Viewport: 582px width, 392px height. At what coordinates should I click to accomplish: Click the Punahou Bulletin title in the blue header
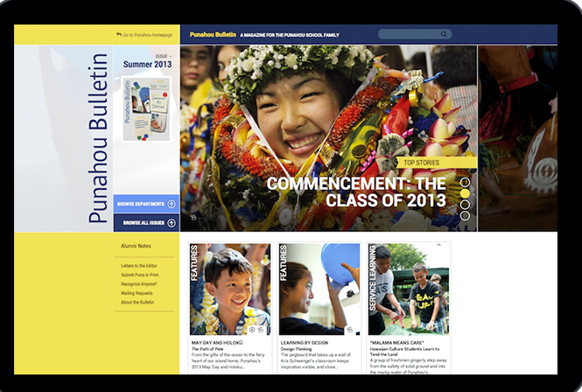213,34
